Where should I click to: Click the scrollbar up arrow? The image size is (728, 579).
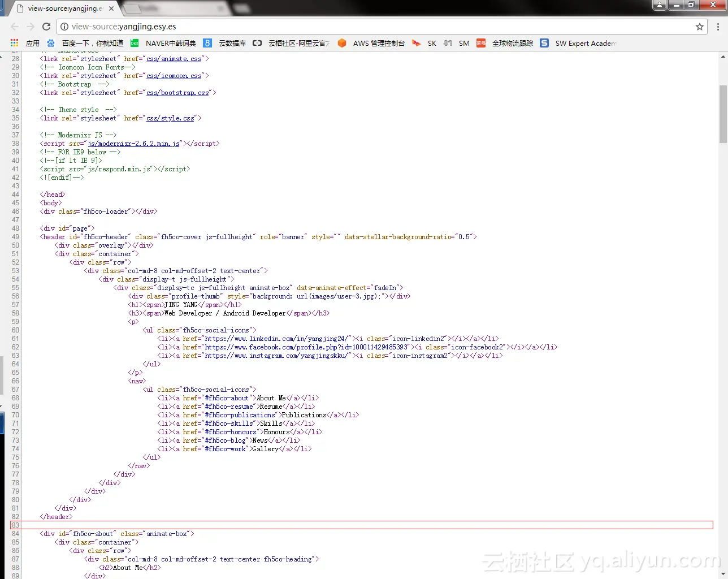[x=723, y=57]
